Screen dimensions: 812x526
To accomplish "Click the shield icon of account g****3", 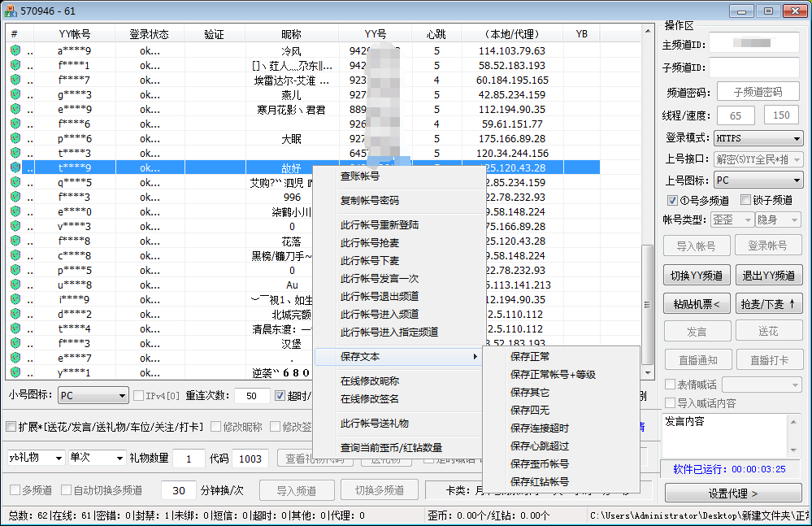I will point(15,94).
